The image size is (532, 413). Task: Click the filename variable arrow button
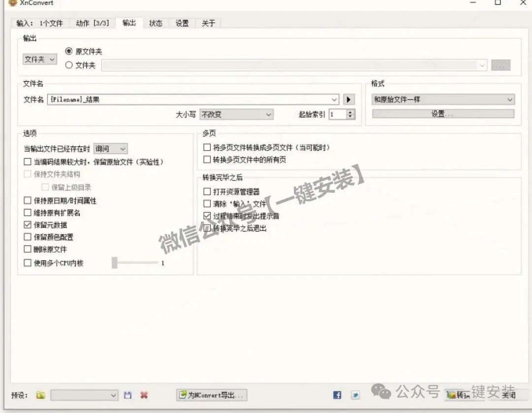(x=348, y=100)
